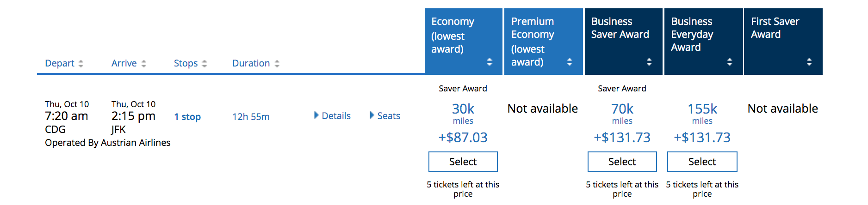Click the Depart column header label
This screenshot has height=205, width=868.
[60, 63]
